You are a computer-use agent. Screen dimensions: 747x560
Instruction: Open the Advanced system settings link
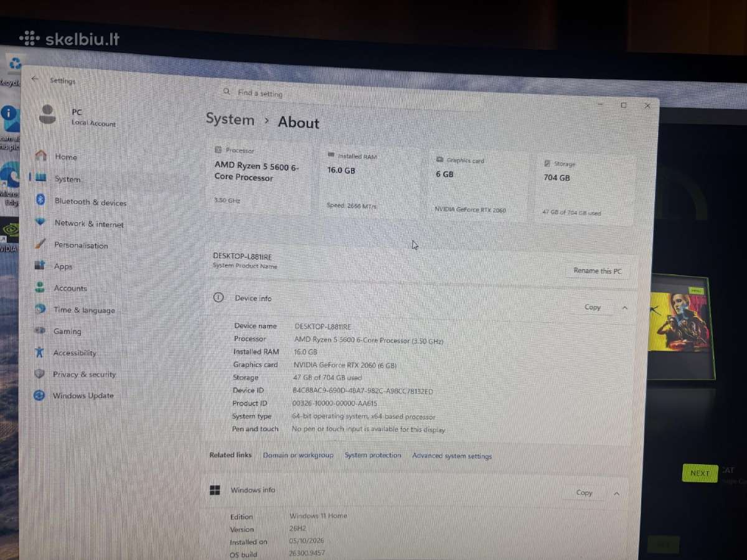click(452, 456)
